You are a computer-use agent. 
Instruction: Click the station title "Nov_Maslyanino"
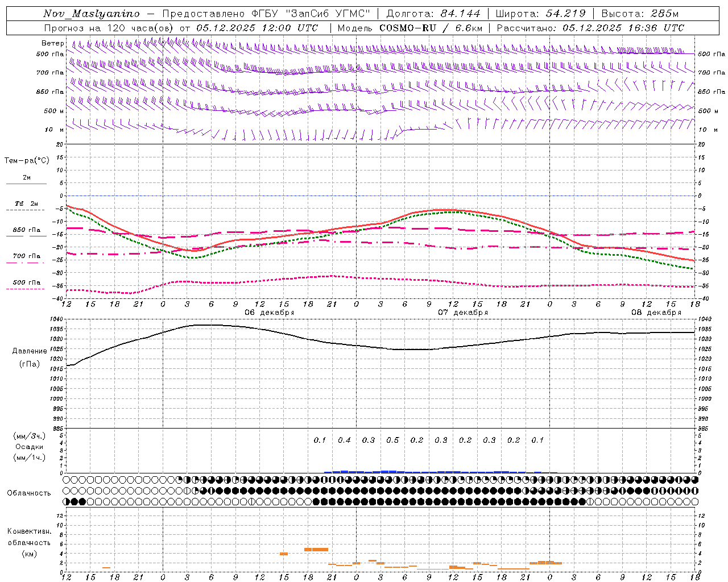pos(92,14)
